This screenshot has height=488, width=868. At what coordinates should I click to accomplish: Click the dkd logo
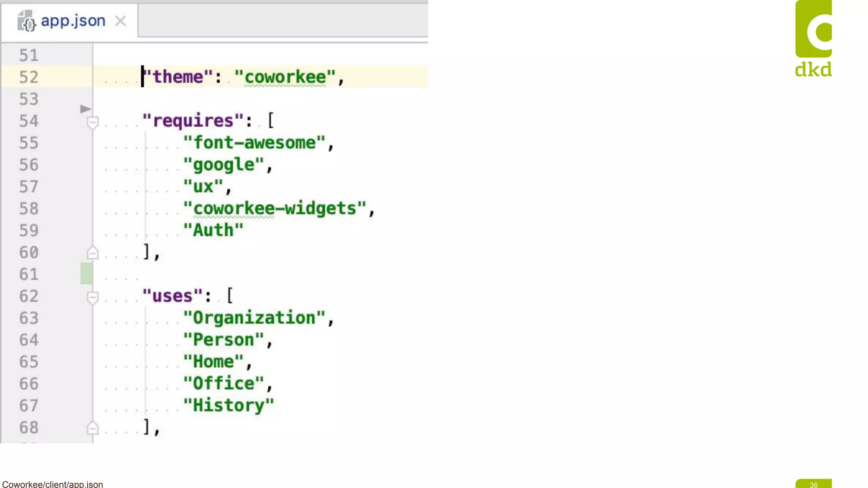coord(813,39)
